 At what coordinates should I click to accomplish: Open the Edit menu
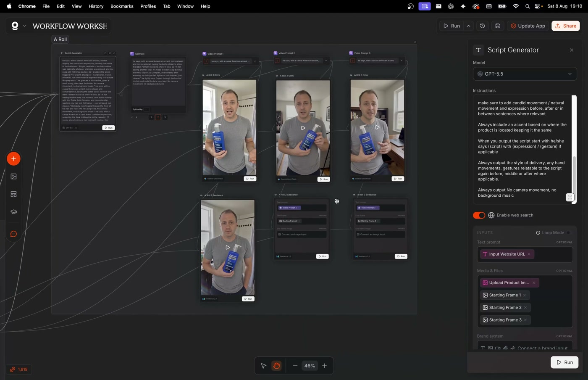tap(60, 6)
